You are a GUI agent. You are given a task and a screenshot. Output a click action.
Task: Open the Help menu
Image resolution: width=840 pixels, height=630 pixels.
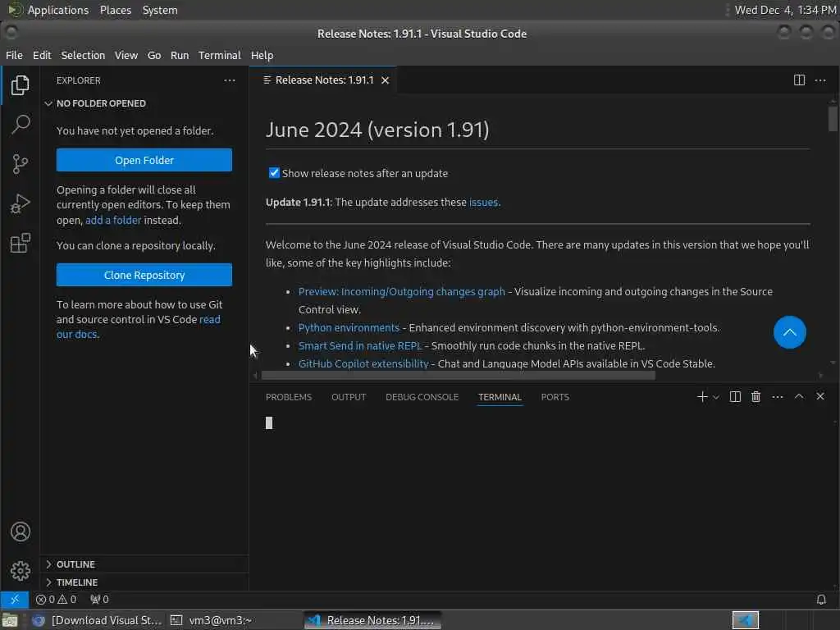[x=262, y=55]
